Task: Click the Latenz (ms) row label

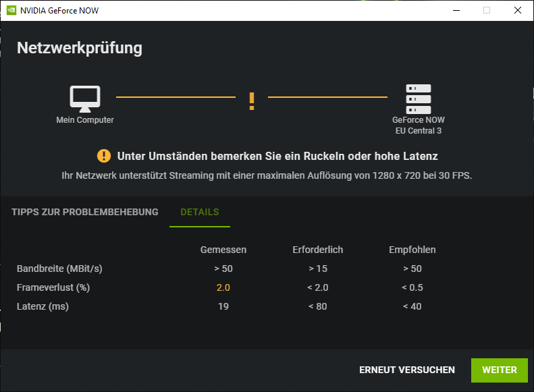Action: [x=43, y=306]
